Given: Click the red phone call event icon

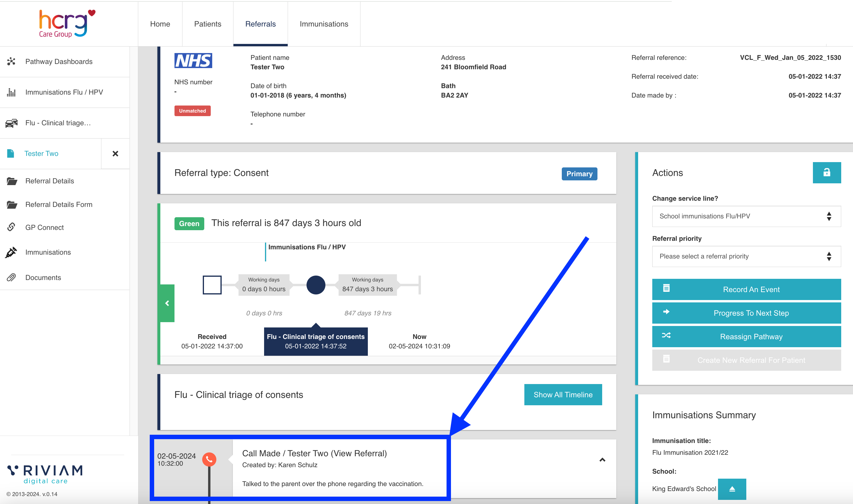Looking at the screenshot, I should tap(209, 459).
